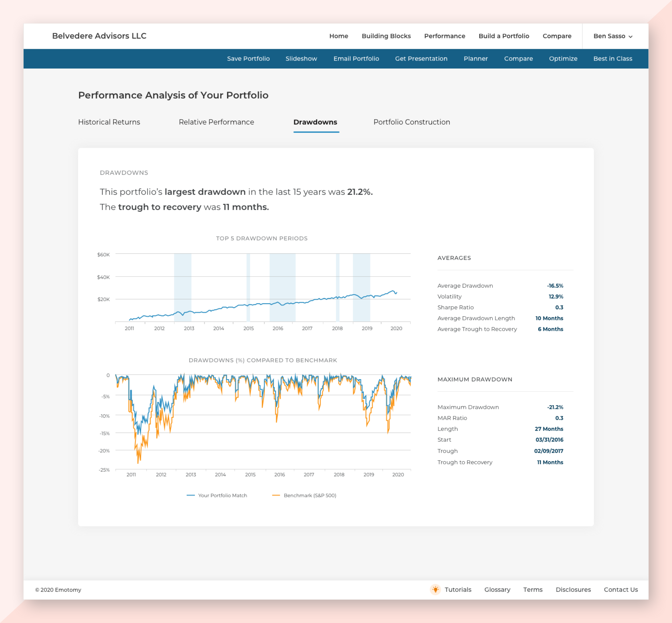672x623 pixels.
Task: Click the Tutorials lightbulb icon
Action: pyautogui.click(x=435, y=589)
